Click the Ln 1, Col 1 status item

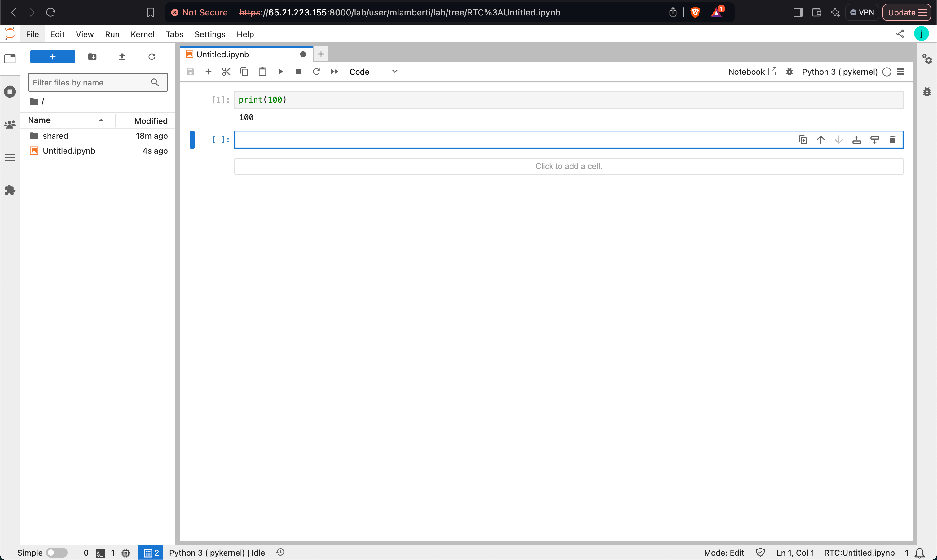795,553
